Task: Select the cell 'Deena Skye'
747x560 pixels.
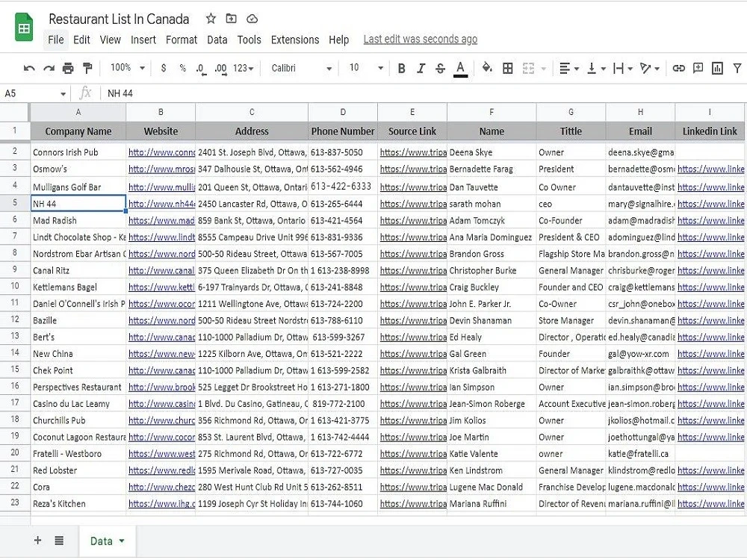Action: coord(492,152)
